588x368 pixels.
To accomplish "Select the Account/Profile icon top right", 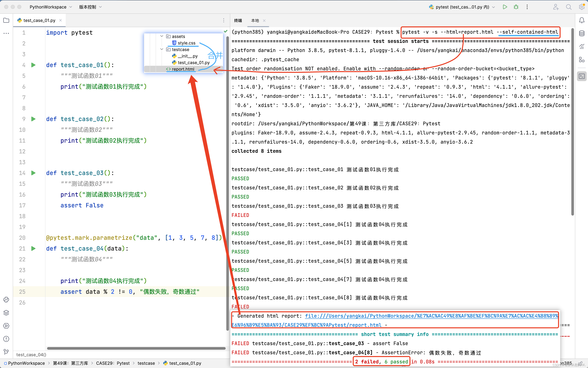I will pos(556,6).
